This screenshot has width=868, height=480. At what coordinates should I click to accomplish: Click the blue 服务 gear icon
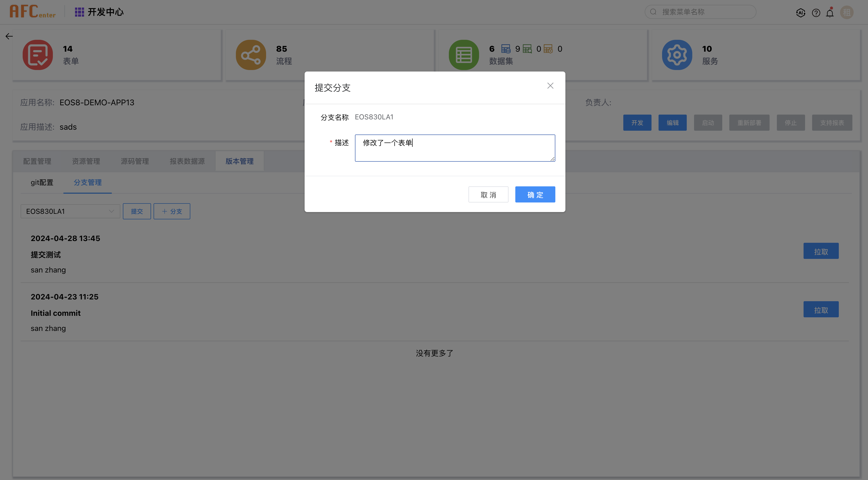pos(677,55)
